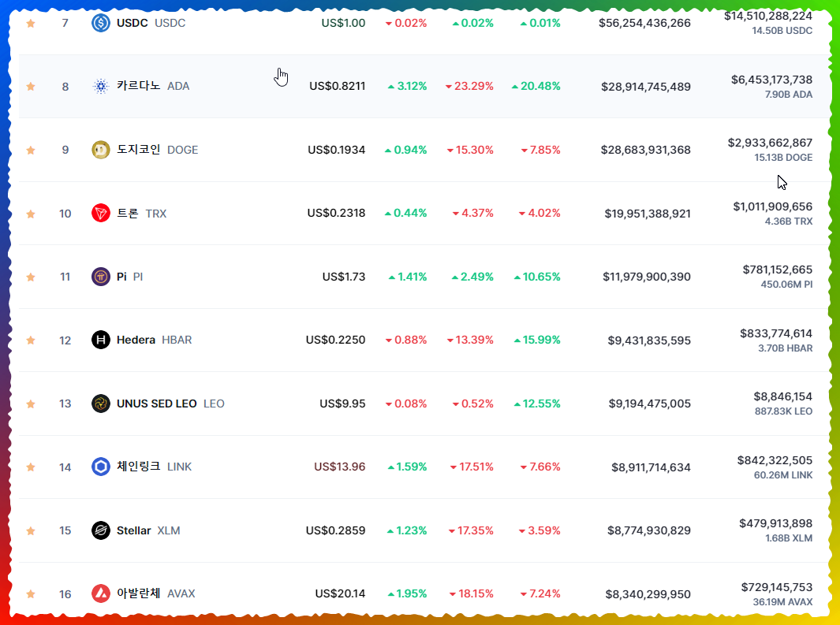Click the Dogecoin logo icon
840x625 pixels.
tap(101, 150)
